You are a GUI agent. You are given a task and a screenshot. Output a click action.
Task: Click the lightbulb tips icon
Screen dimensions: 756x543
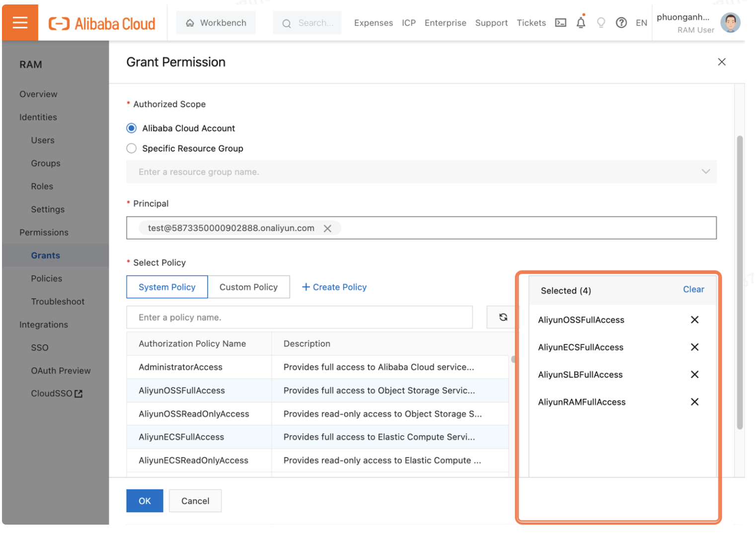(x=601, y=23)
